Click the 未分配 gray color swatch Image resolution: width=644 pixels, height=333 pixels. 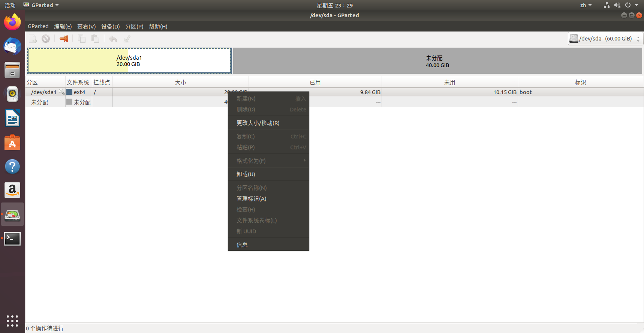pyautogui.click(x=69, y=102)
